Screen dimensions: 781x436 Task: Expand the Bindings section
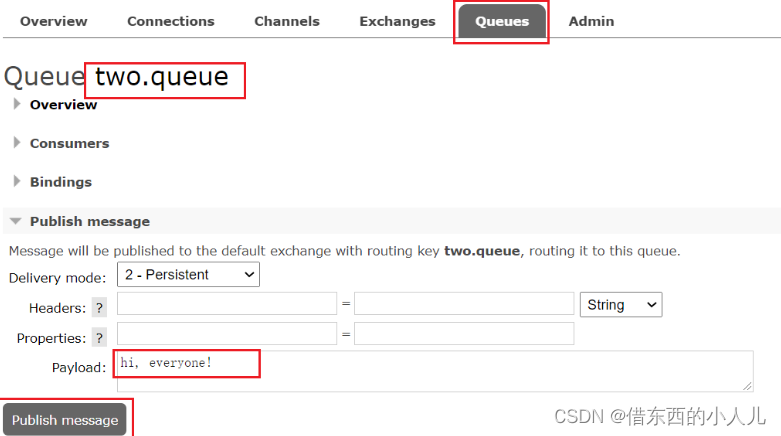[x=61, y=182]
